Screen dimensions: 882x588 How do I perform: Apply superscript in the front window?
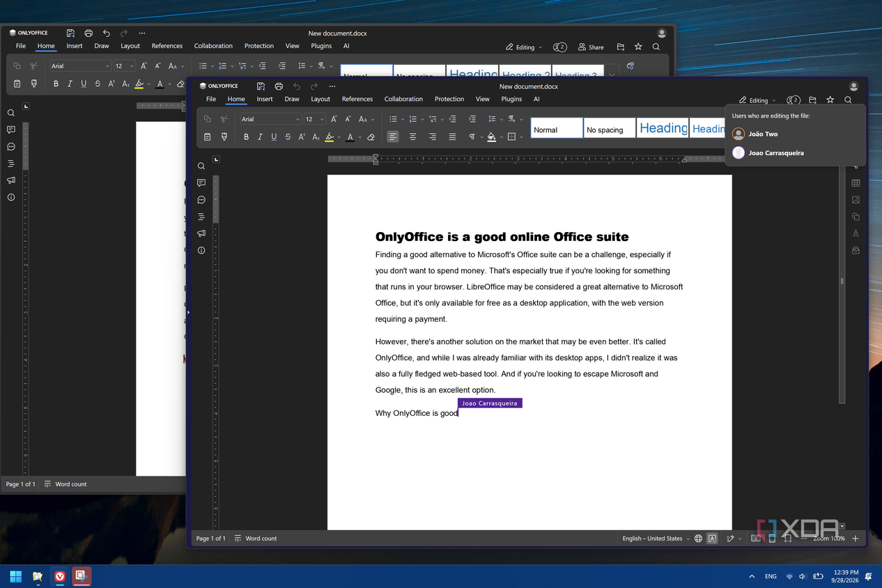click(302, 137)
